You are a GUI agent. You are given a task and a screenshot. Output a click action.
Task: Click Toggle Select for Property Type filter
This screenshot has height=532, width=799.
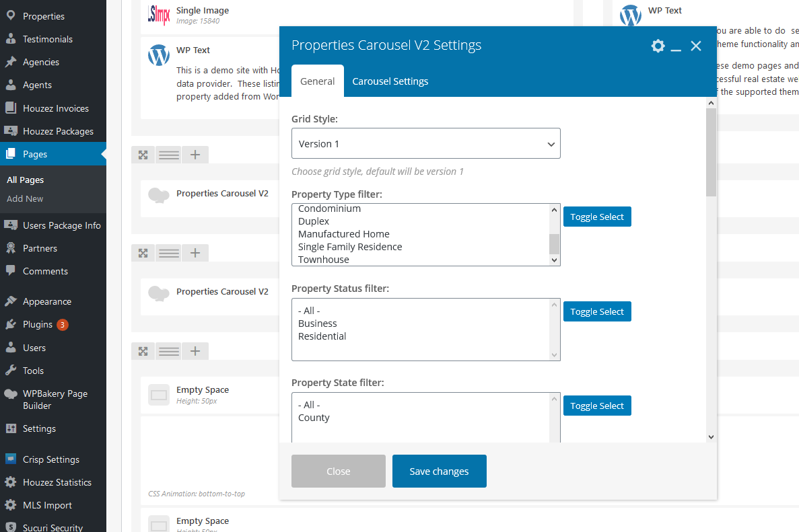pyautogui.click(x=597, y=217)
